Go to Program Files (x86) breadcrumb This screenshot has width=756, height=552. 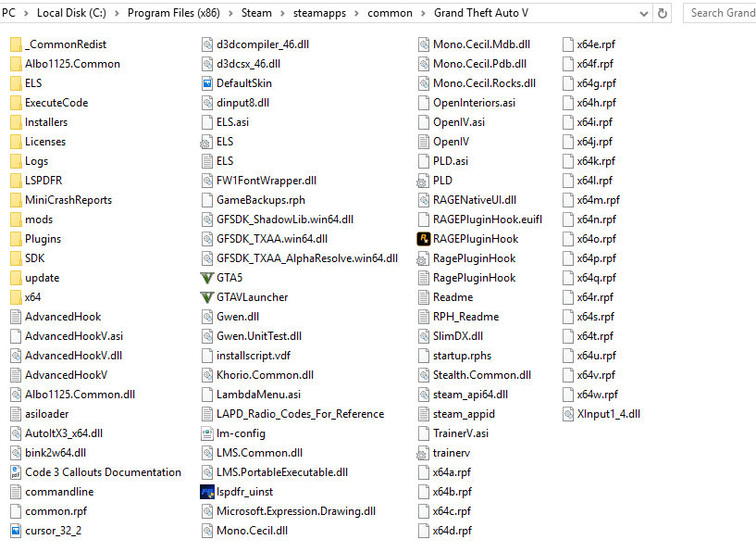(174, 13)
